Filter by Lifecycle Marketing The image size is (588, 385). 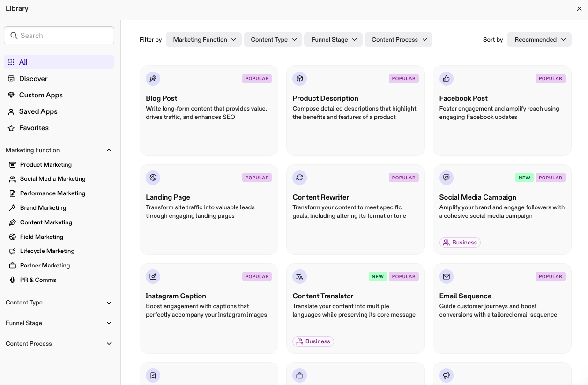tap(47, 251)
